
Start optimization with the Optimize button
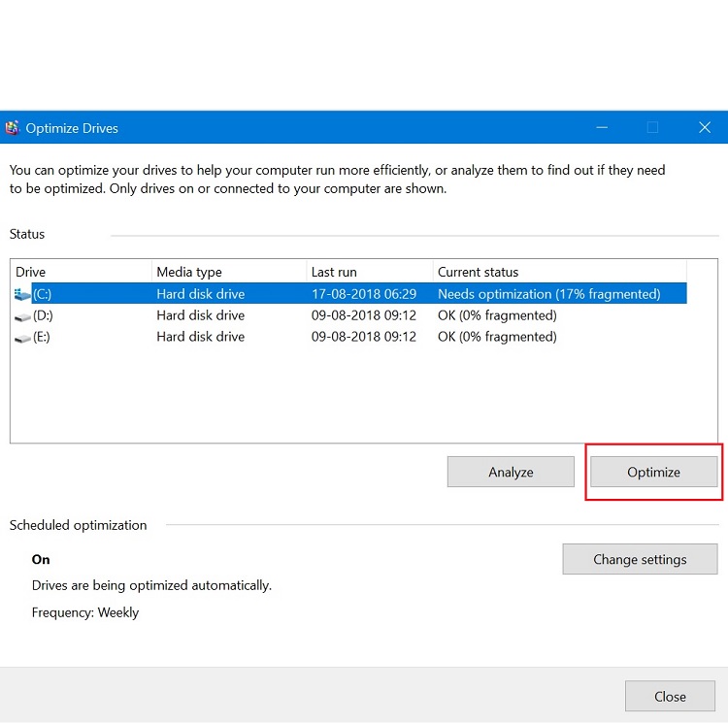(x=653, y=472)
